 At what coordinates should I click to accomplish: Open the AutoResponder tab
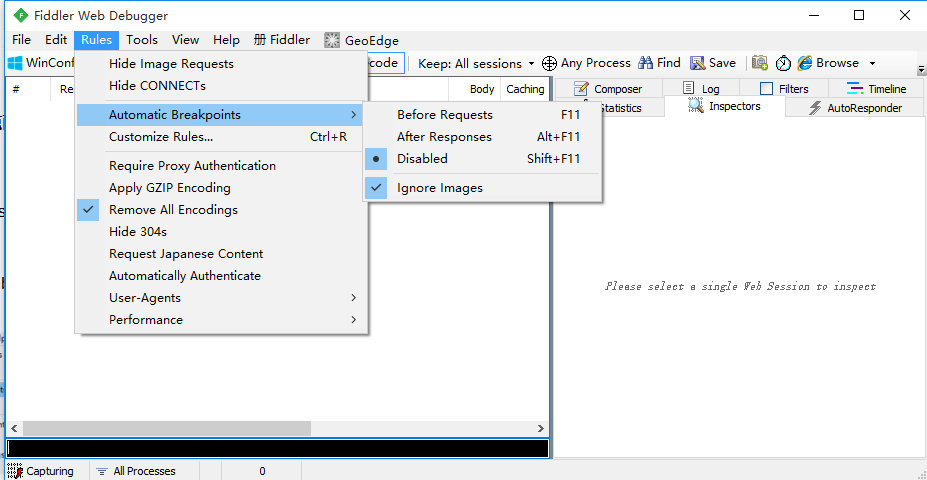coord(854,108)
